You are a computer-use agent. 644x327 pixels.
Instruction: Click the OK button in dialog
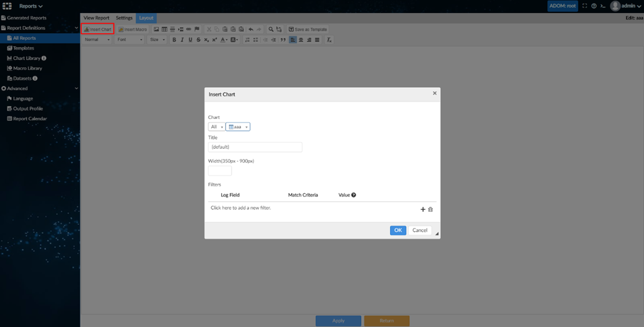coord(398,230)
